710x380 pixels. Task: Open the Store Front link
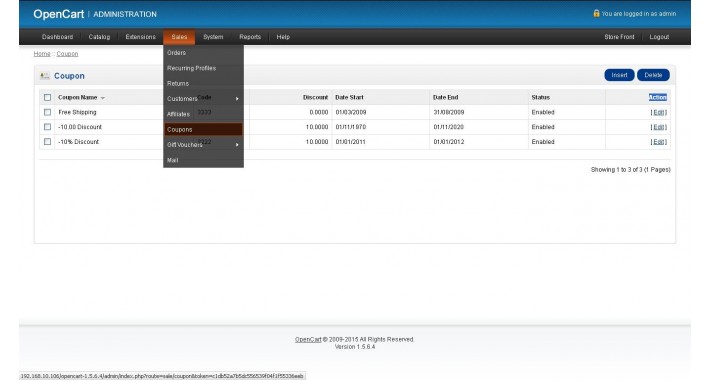619,37
